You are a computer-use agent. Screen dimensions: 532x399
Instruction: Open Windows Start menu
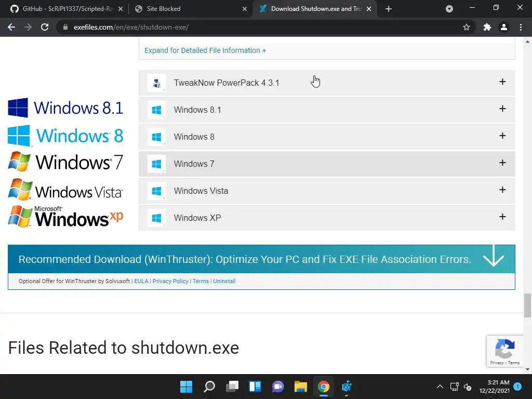(x=186, y=387)
